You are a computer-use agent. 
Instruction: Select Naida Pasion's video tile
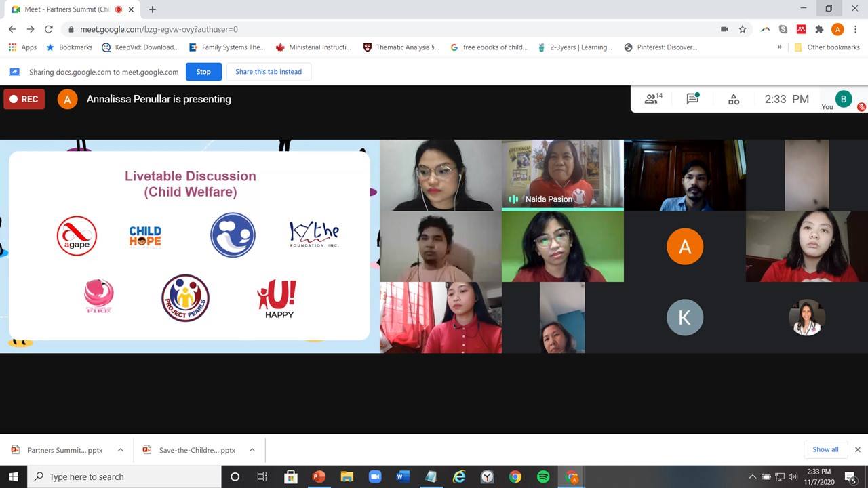(562, 174)
